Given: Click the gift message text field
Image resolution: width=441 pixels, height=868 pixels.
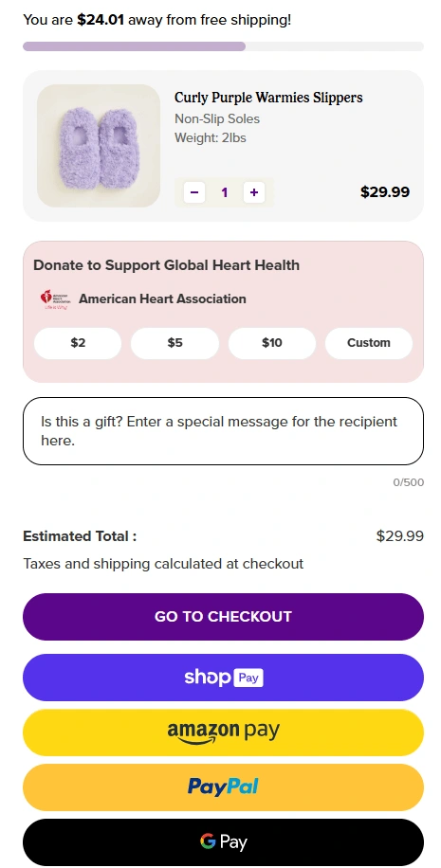Looking at the screenshot, I should pyautogui.click(x=223, y=431).
